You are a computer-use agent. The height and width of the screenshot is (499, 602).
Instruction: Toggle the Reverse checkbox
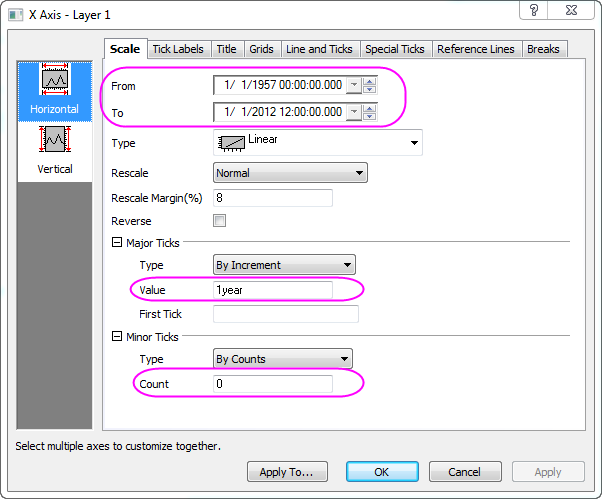(220, 220)
